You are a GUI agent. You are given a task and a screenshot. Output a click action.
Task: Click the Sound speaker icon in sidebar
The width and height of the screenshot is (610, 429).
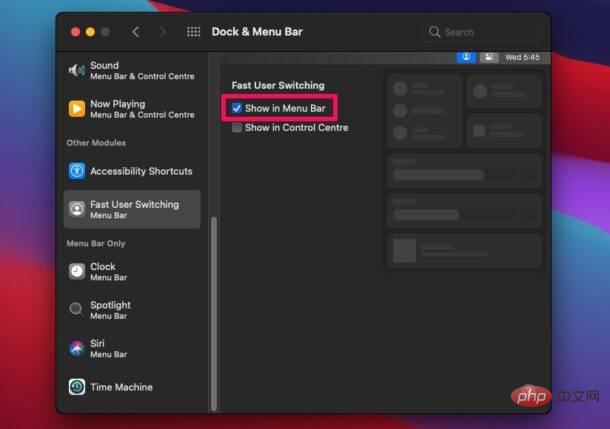[77, 70]
